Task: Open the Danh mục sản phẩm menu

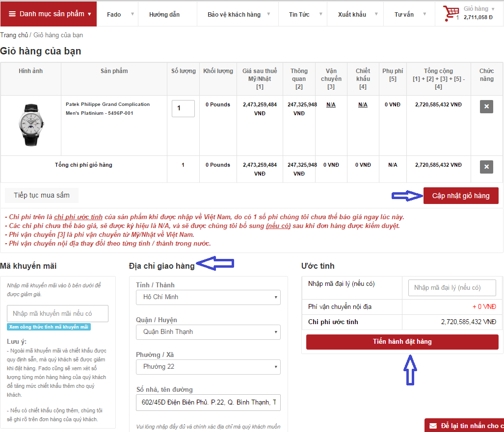Action: point(49,14)
